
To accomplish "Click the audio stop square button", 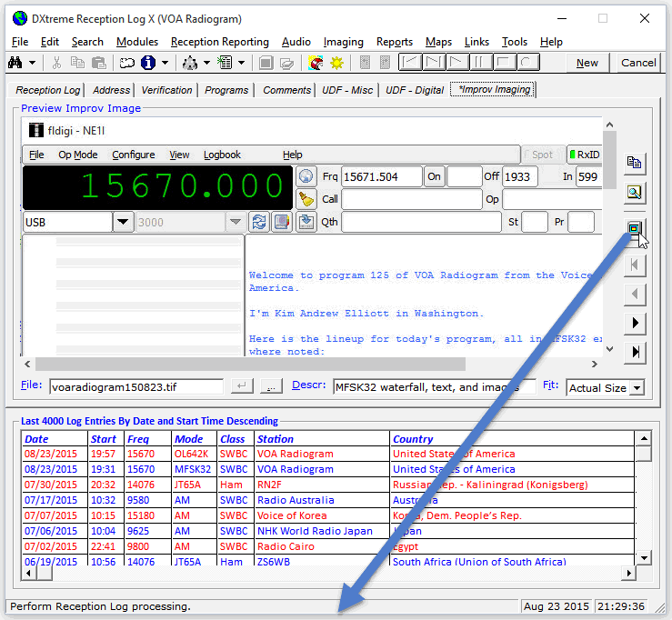I will (505, 62).
